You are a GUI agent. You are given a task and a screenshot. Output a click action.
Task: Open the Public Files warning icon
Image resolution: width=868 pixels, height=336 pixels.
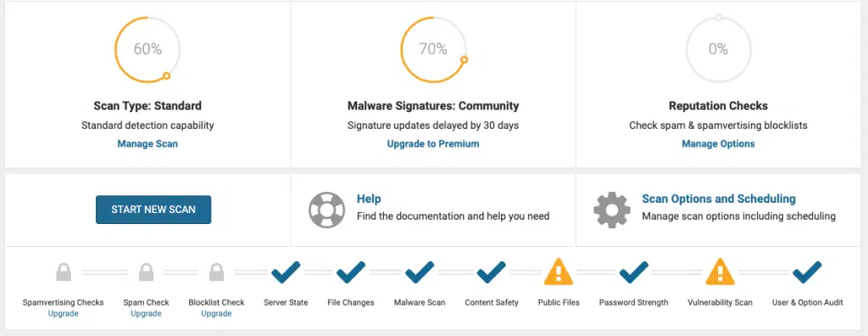[x=559, y=272]
